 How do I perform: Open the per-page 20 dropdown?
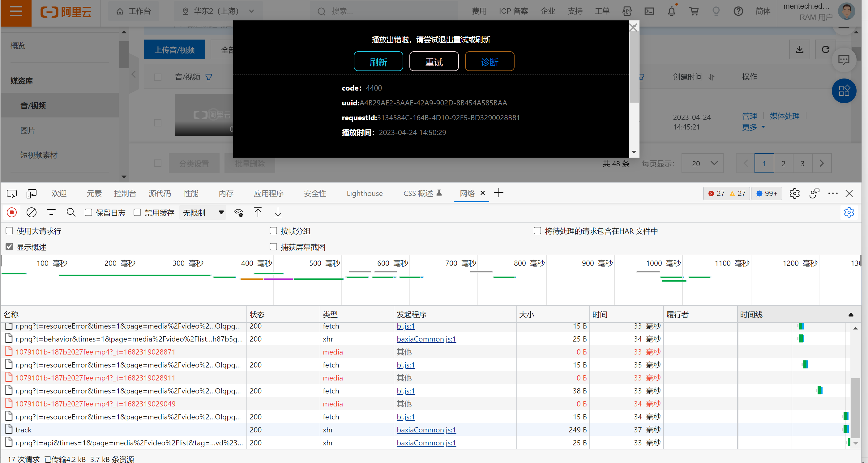702,163
